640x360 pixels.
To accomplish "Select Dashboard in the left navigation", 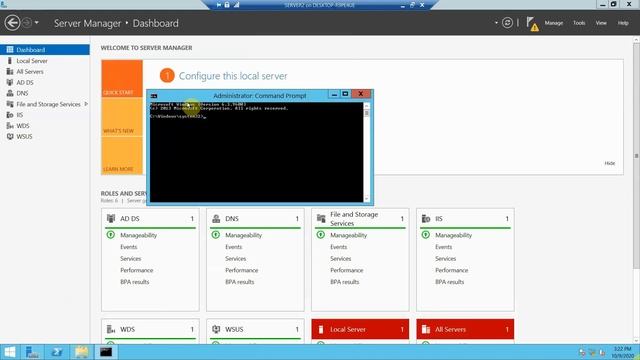I will 45,50.
